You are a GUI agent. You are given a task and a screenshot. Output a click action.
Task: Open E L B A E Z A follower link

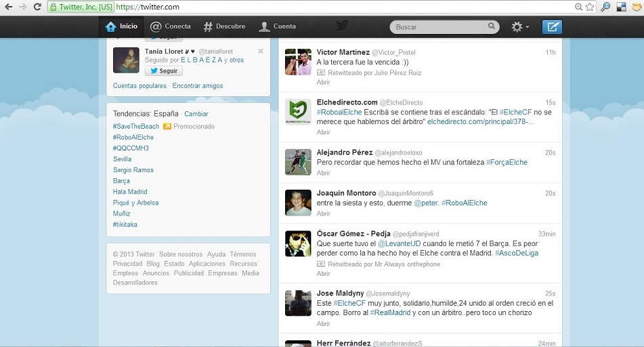(202, 60)
